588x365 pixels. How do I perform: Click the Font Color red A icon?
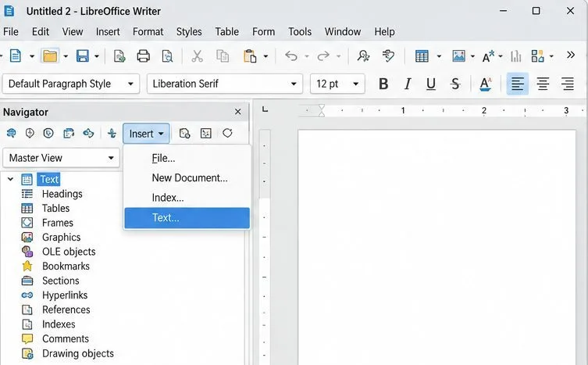(485, 84)
